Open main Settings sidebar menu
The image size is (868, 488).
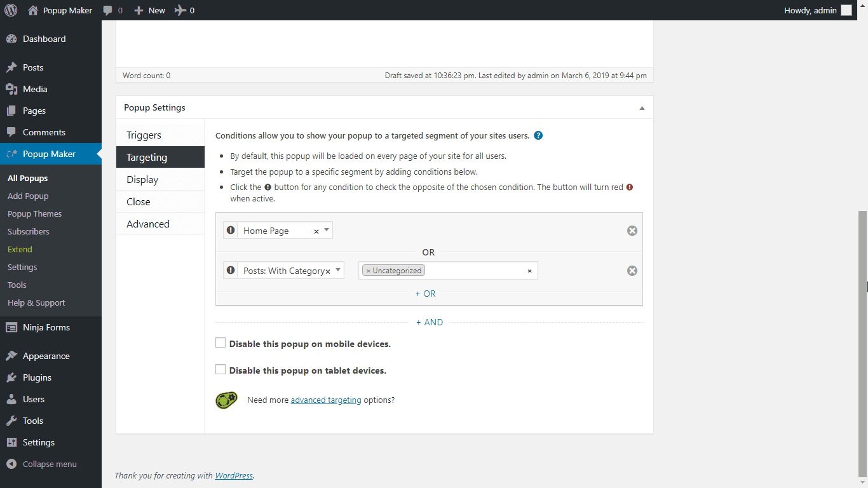coord(51,442)
